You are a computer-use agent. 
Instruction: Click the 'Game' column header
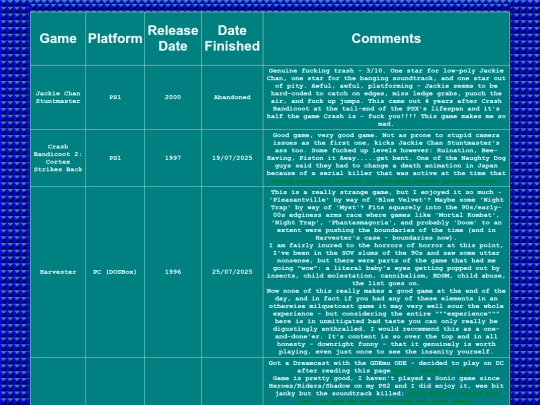pos(58,39)
